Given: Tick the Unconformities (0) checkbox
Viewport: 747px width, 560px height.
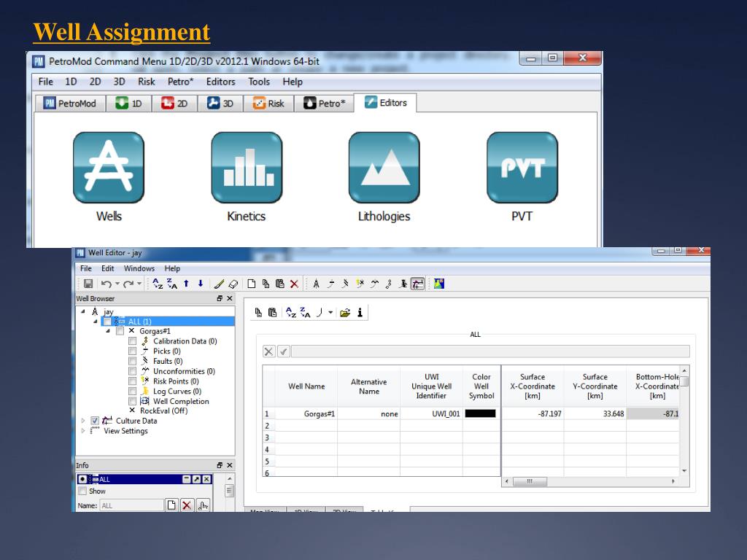Looking at the screenshot, I should tap(133, 371).
